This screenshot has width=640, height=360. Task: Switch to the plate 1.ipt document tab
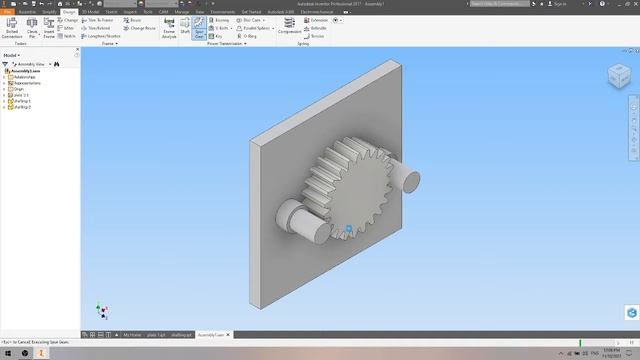coord(156,335)
